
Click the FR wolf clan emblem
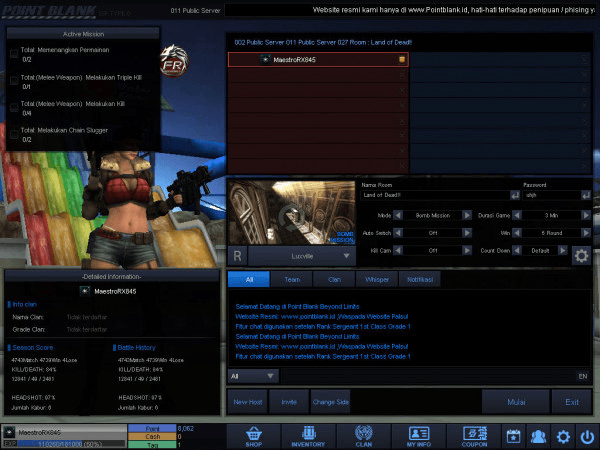point(174,60)
